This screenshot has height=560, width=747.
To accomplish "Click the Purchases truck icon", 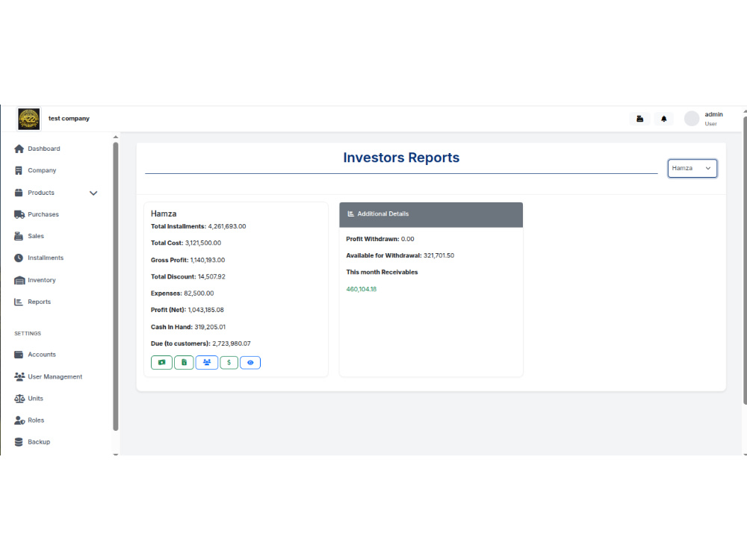I will tap(19, 215).
